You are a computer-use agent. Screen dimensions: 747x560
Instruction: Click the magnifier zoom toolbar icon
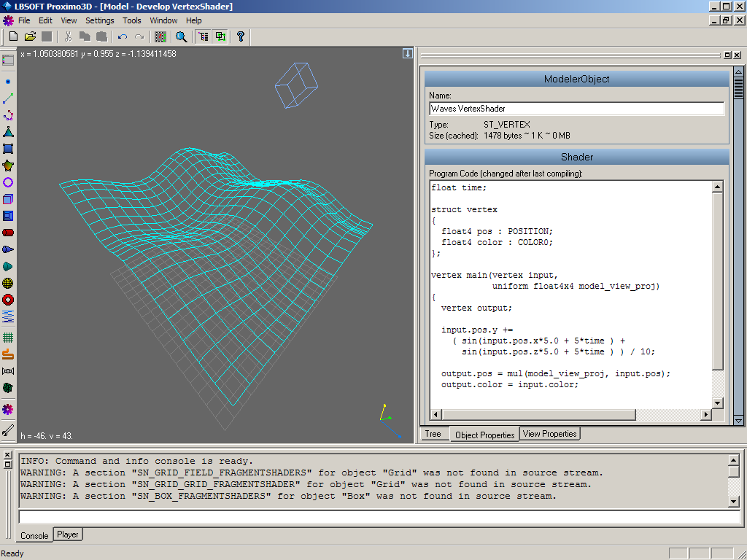[x=181, y=36]
